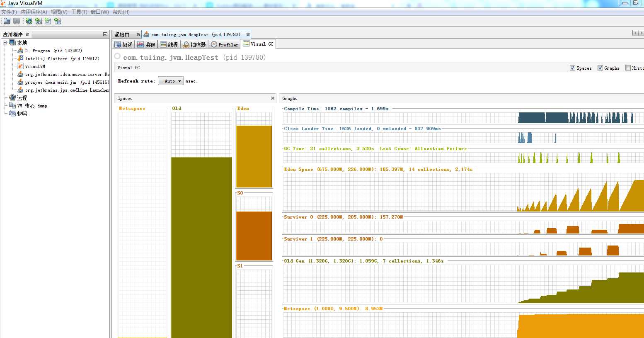Select the 远程 tree node
The width and height of the screenshot is (644, 338).
[22, 98]
